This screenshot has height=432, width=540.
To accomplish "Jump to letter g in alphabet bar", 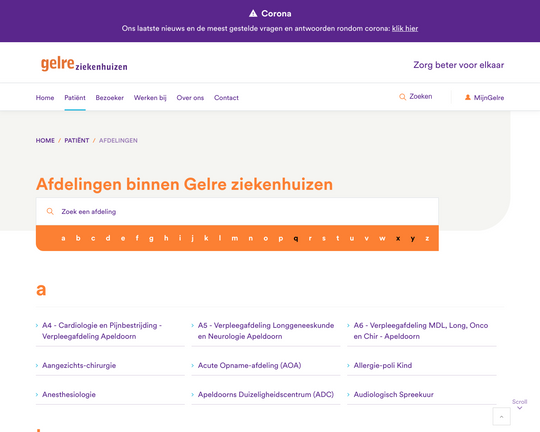I will tap(151, 239).
